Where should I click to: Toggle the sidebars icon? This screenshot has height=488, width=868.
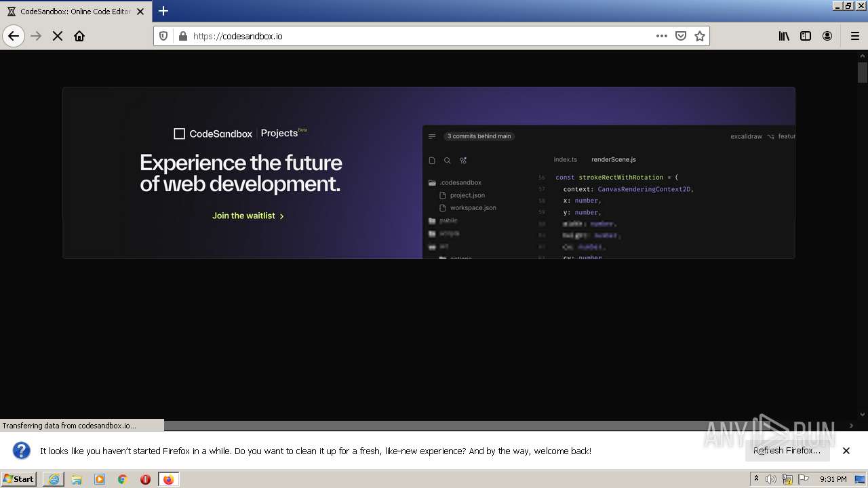(x=806, y=36)
